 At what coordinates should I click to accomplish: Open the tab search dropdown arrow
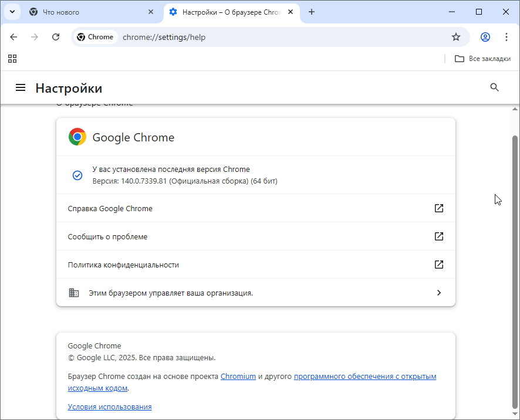pos(12,12)
